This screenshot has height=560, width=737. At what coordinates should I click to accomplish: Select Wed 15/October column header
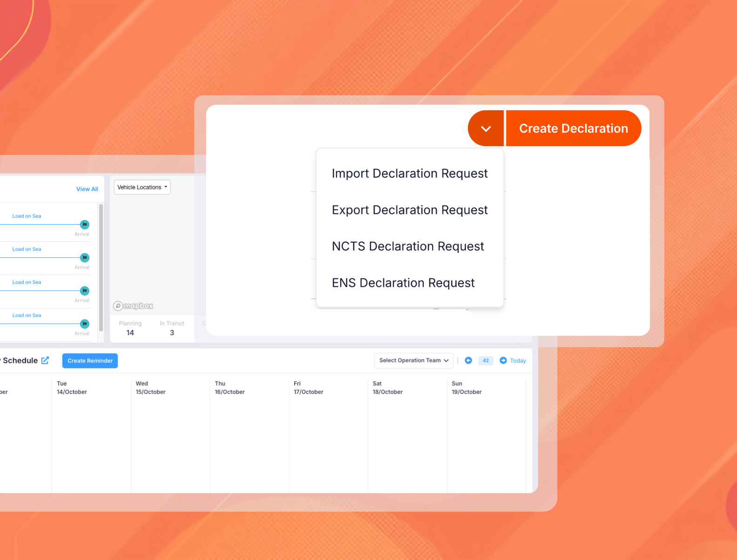[x=151, y=388]
